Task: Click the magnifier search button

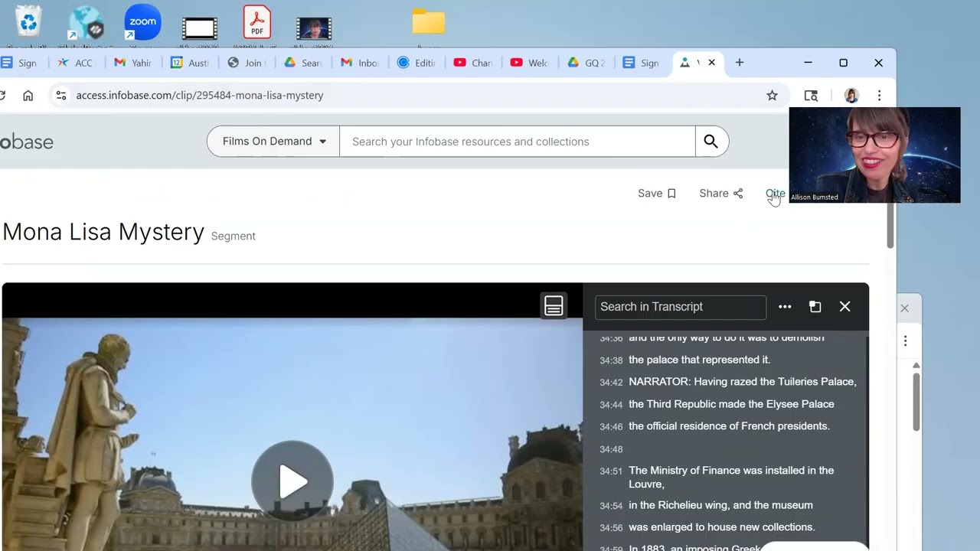Action: (711, 142)
